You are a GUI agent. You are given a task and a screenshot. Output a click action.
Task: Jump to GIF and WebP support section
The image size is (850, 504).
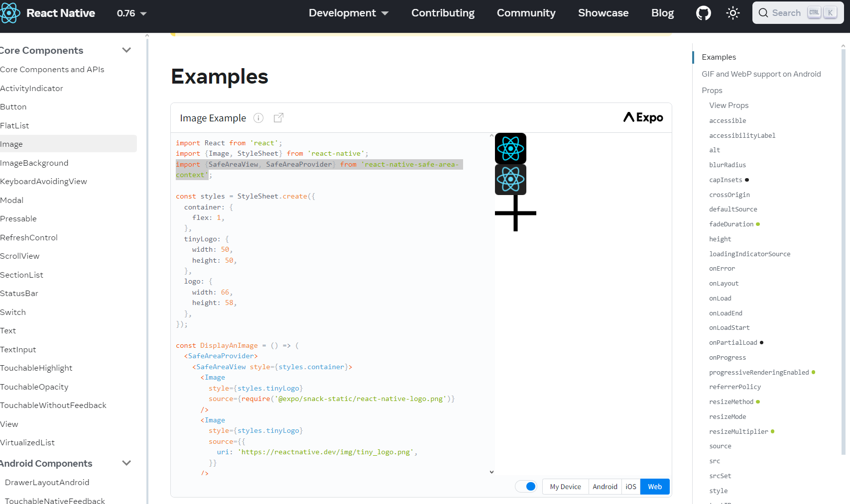tap(761, 74)
